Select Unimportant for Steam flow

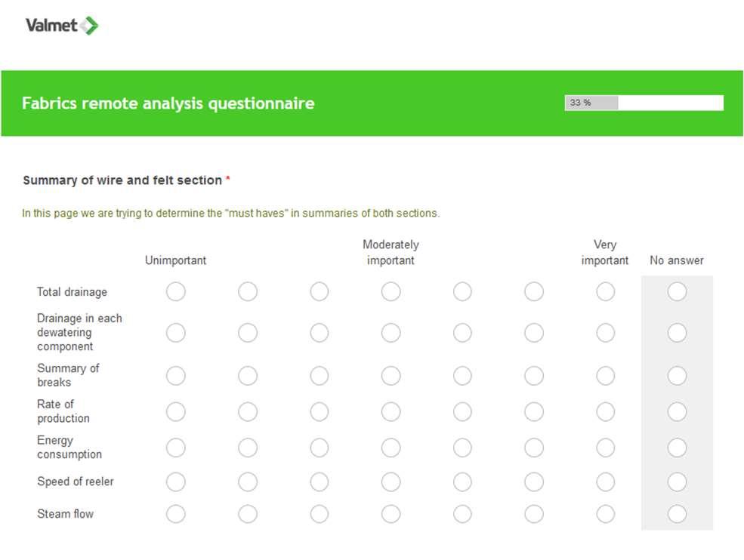point(175,514)
